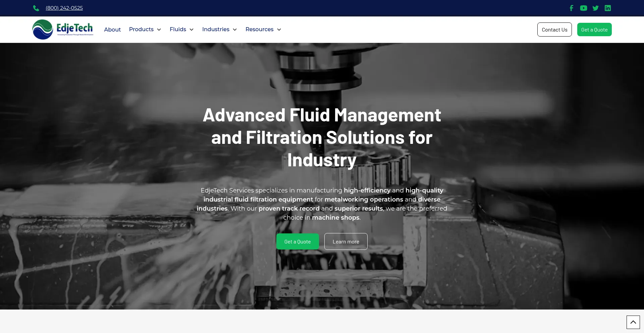Select the Products menu label
This screenshot has height=333, width=644.
click(141, 30)
